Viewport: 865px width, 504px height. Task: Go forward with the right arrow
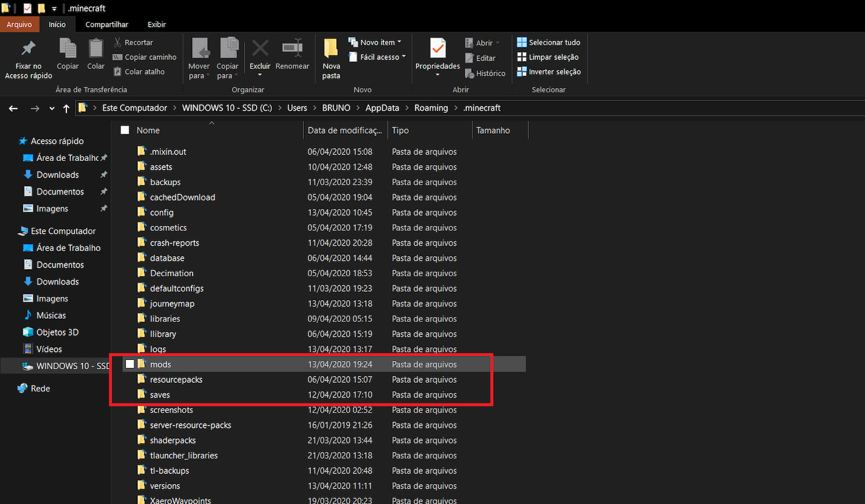coord(35,108)
